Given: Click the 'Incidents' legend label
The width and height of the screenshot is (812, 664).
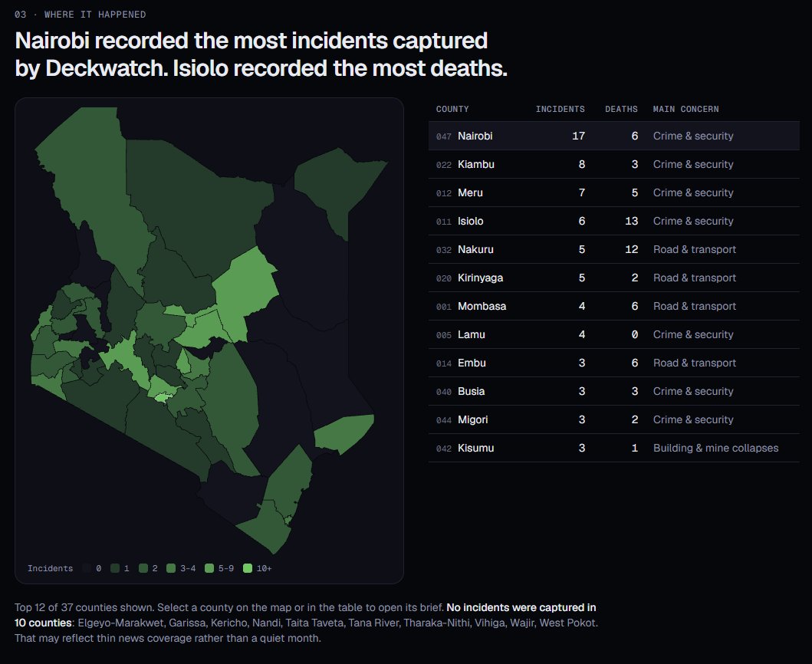Looking at the screenshot, I should 51,568.
